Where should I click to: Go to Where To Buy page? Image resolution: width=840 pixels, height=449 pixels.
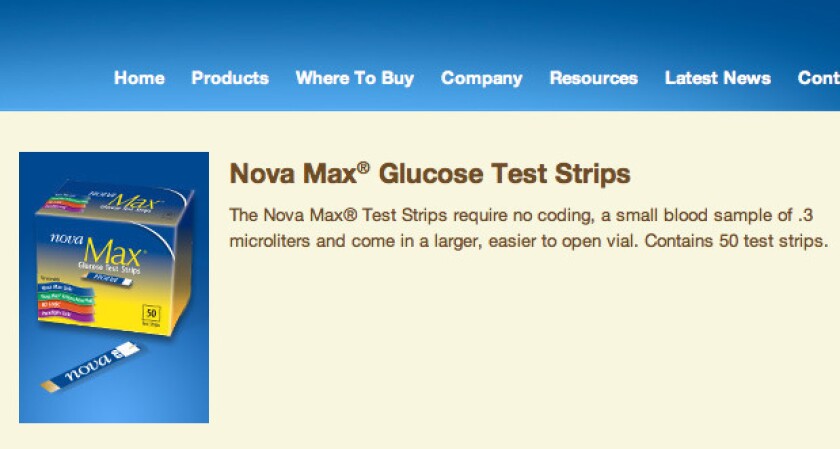tap(355, 78)
